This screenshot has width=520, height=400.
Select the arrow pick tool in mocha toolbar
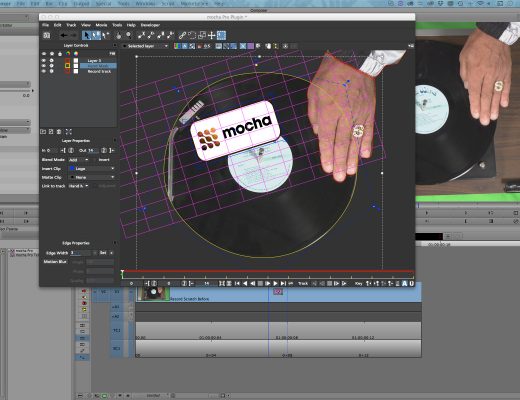[x=87, y=35]
